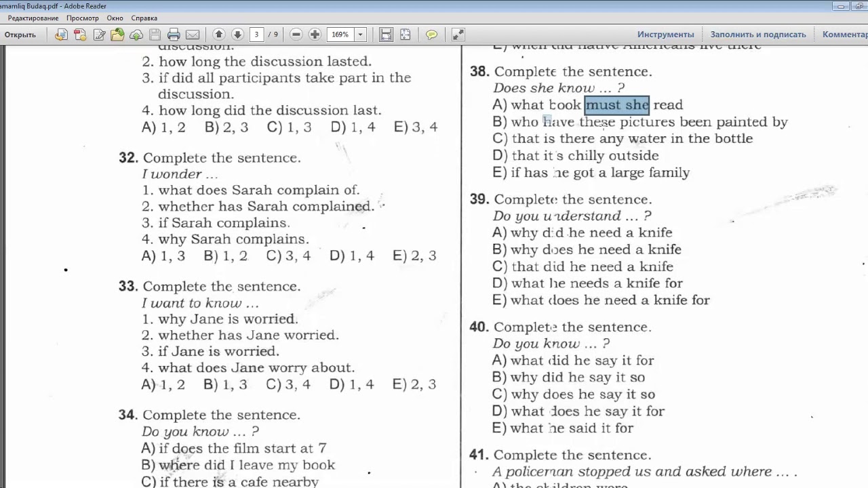868x488 pixels.
Task: Zoom out with the minus button
Action: [296, 35]
